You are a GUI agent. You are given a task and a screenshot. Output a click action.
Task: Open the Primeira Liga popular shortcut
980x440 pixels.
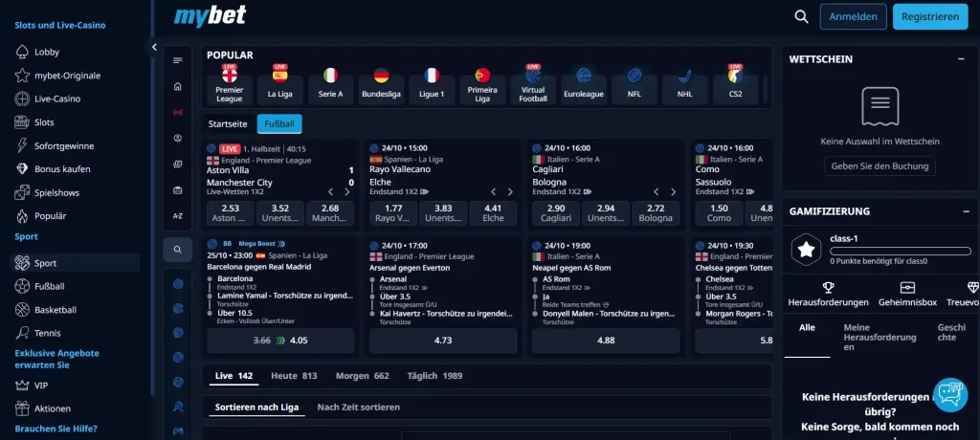(x=482, y=85)
